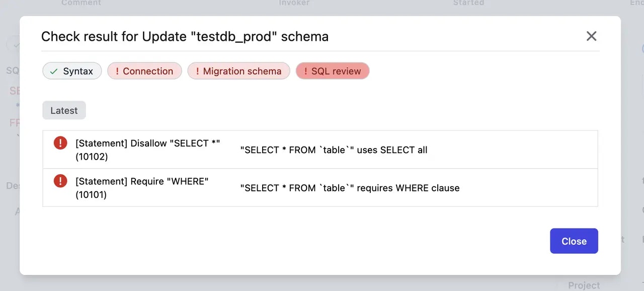Image resolution: width=644 pixels, height=291 pixels.
Task: Click the dialog title for testdb_prod schema
Action: point(185,36)
